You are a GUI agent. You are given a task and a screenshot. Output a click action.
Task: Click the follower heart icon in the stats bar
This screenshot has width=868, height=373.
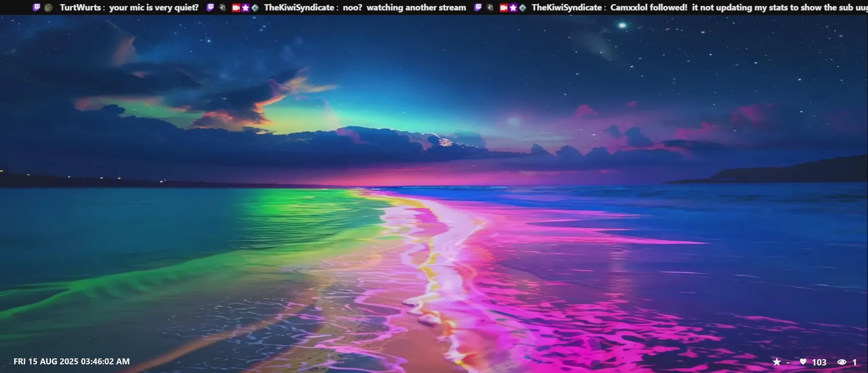tap(803, 362)
